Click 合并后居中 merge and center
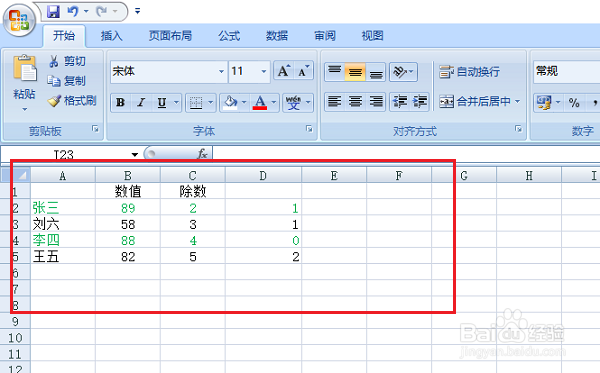The height and width of the screenshot is (373, 600). pos(475,101)
